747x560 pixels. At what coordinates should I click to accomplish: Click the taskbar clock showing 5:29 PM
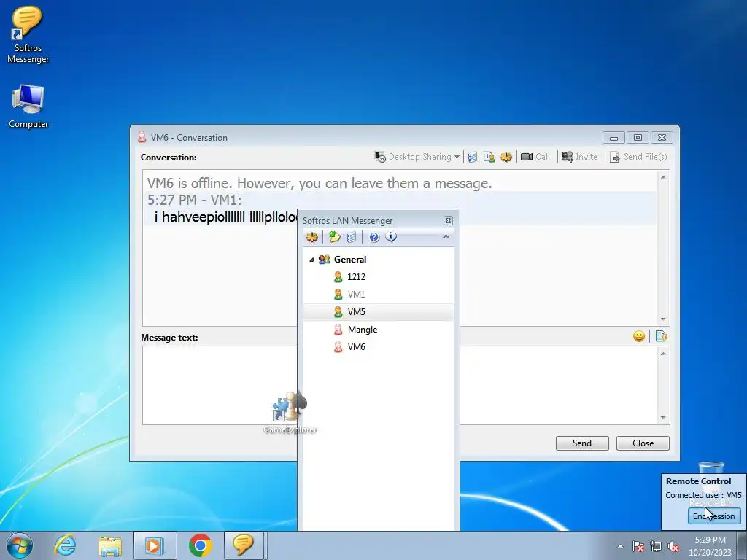tap(710, 546)
